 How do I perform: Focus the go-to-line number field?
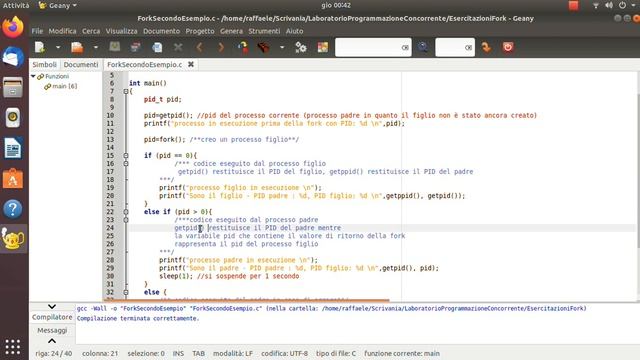(450, 47)
